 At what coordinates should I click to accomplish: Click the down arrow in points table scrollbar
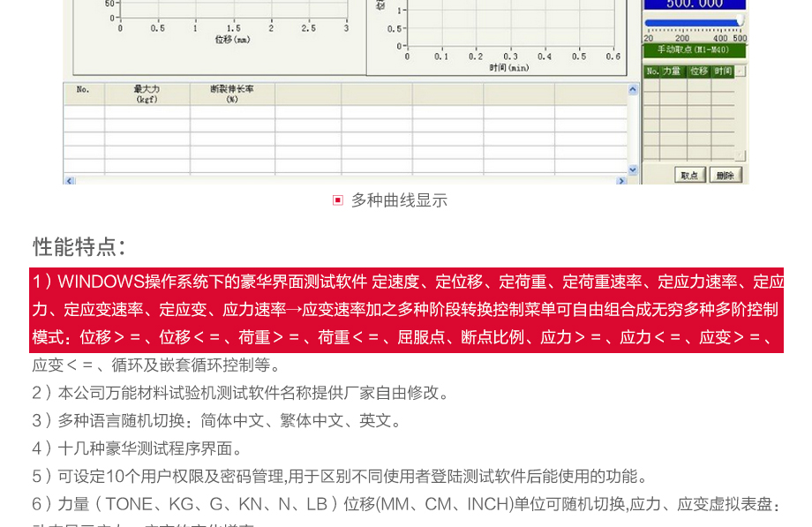tap(740, 155)
